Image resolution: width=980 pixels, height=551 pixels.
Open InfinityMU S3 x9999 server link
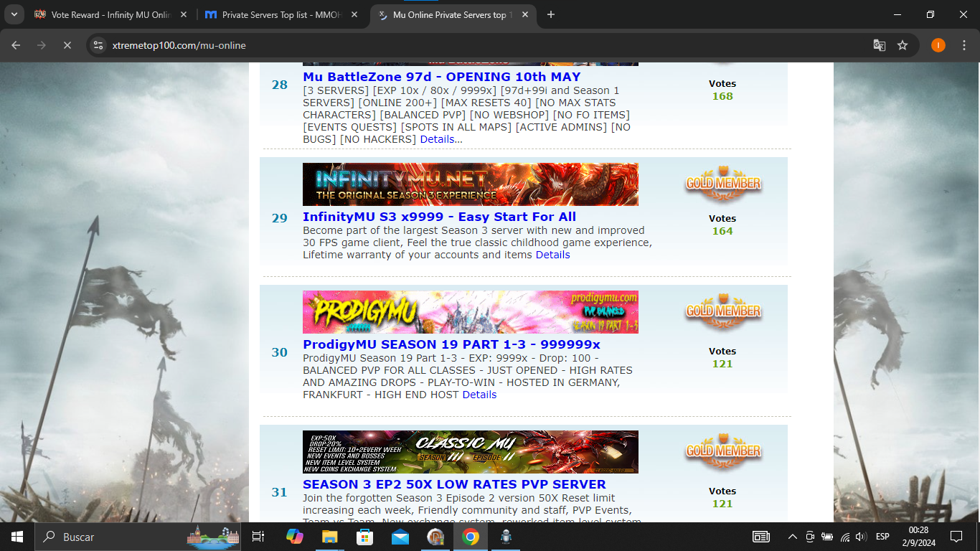pos(439,217)
